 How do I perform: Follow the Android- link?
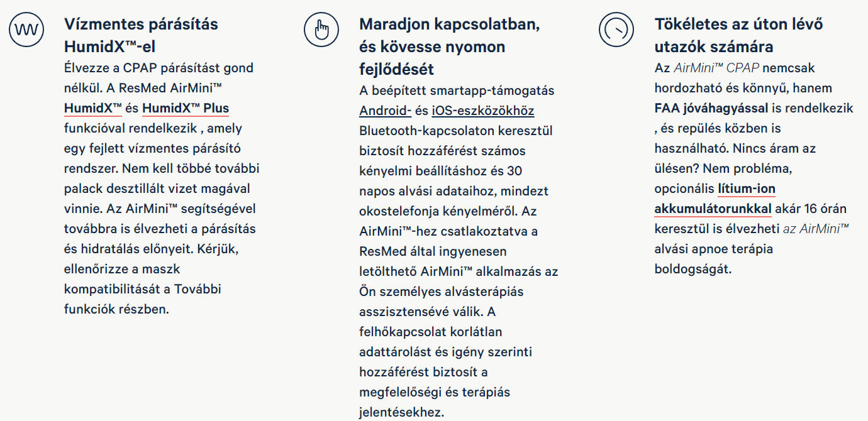[x=385, y=111]
